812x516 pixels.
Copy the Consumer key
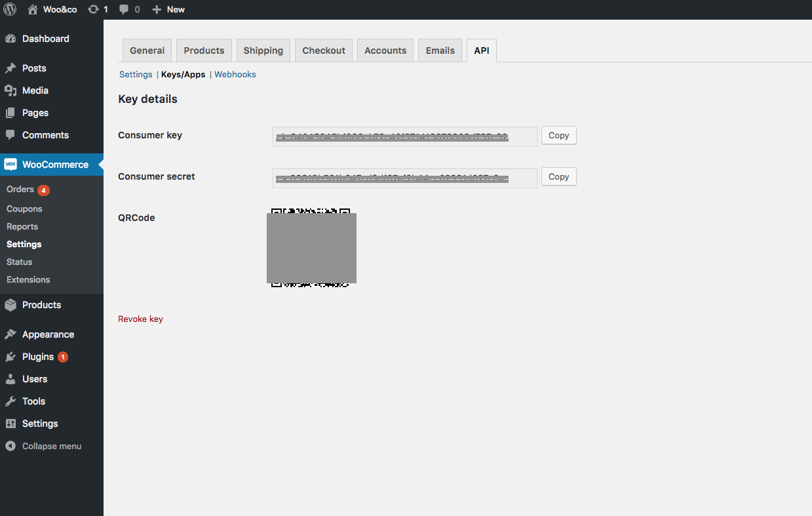(x=559, y=136)
